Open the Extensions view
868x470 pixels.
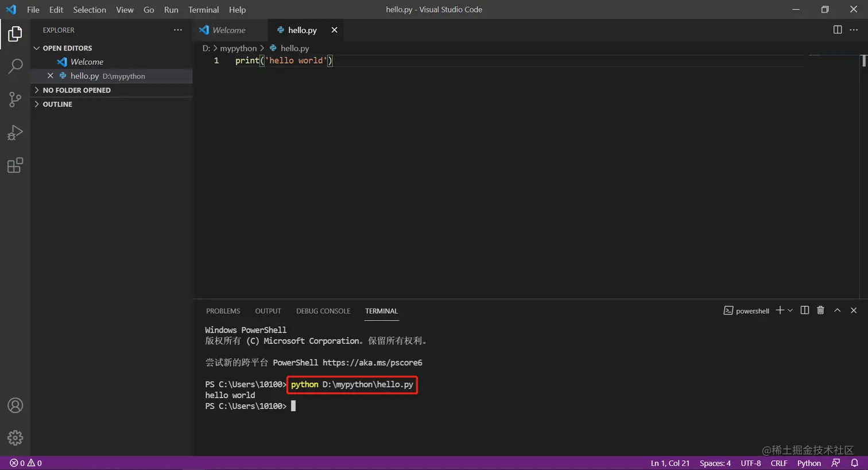(14, 165)
